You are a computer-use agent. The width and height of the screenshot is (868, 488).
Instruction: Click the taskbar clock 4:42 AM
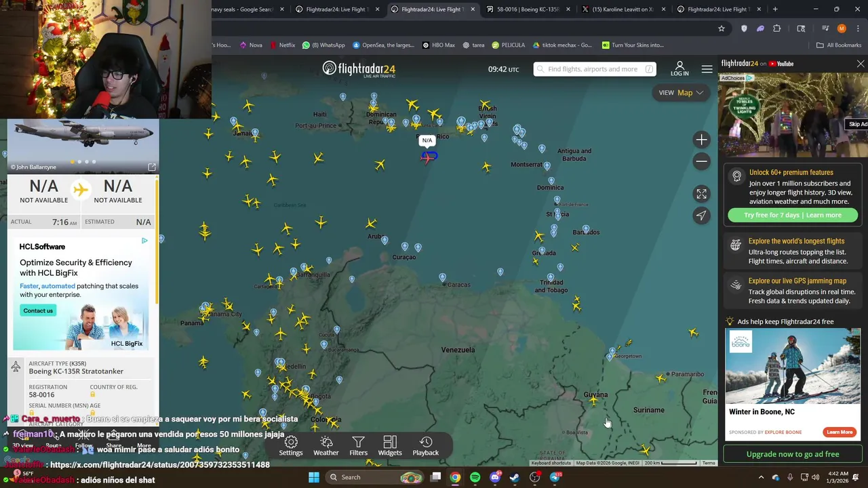836,477
